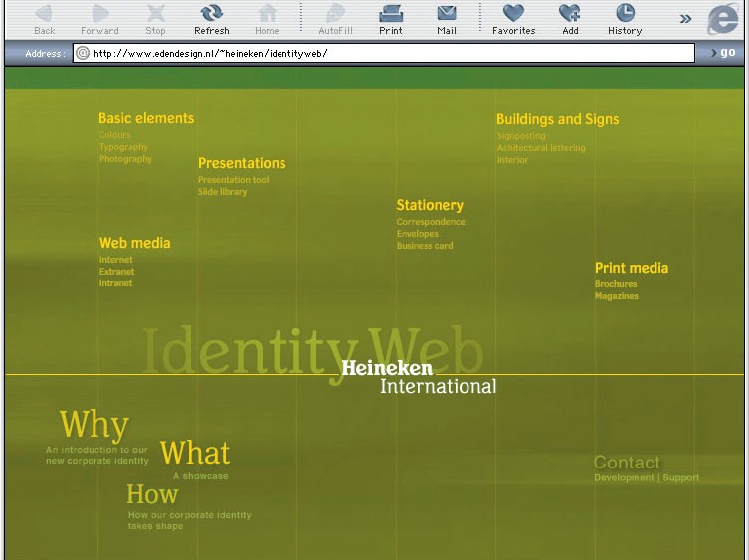749x560 pixels.
Task: Open the Typography link
Action: [x=123, y=147]
